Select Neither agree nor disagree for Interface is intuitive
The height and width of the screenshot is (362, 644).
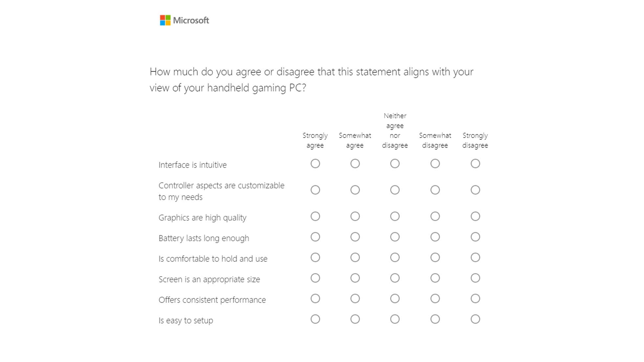[x=395, y=163]
